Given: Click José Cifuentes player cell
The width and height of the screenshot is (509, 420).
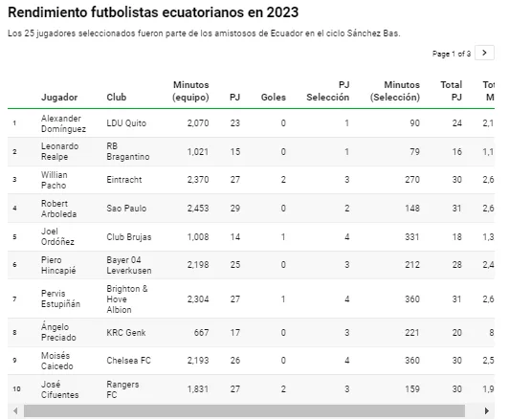Looking at the screenshot, I should (59, 389).
